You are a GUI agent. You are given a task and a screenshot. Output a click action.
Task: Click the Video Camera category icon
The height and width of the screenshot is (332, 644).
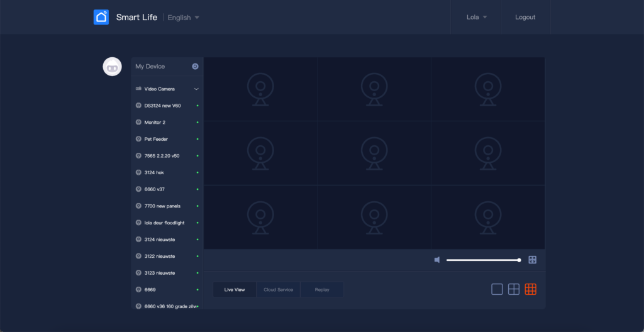(x=138, y=89)
